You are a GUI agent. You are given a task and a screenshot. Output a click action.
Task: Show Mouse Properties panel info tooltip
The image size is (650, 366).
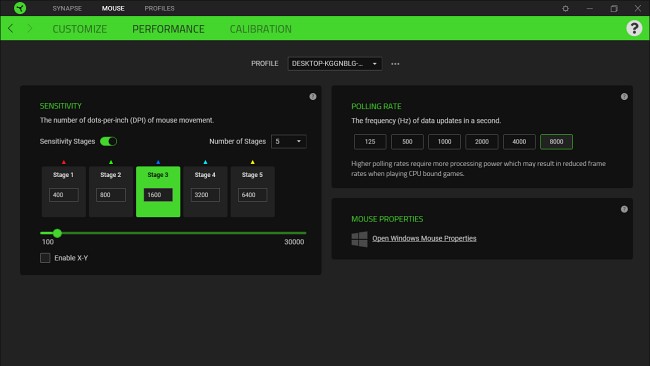(x=624, y=209)
